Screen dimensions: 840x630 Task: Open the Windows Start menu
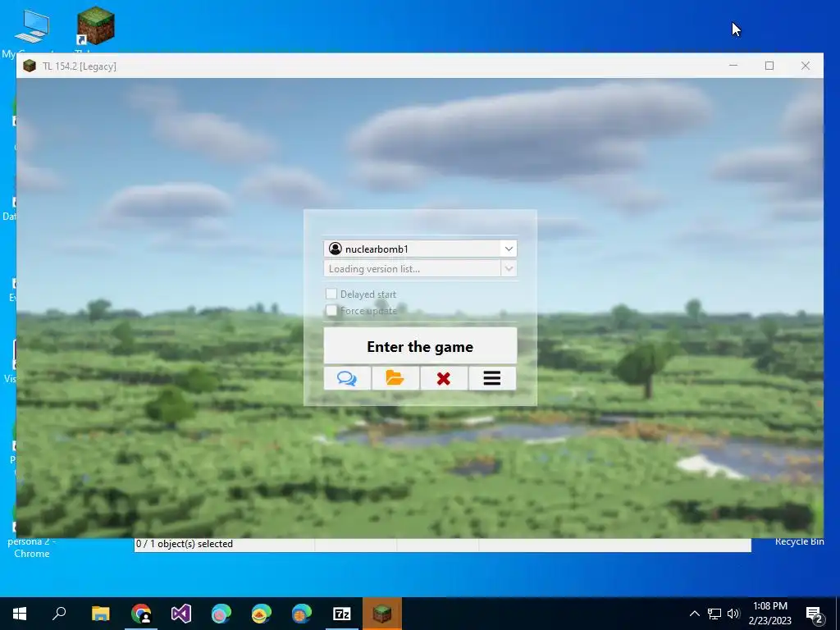pos(20,614)
